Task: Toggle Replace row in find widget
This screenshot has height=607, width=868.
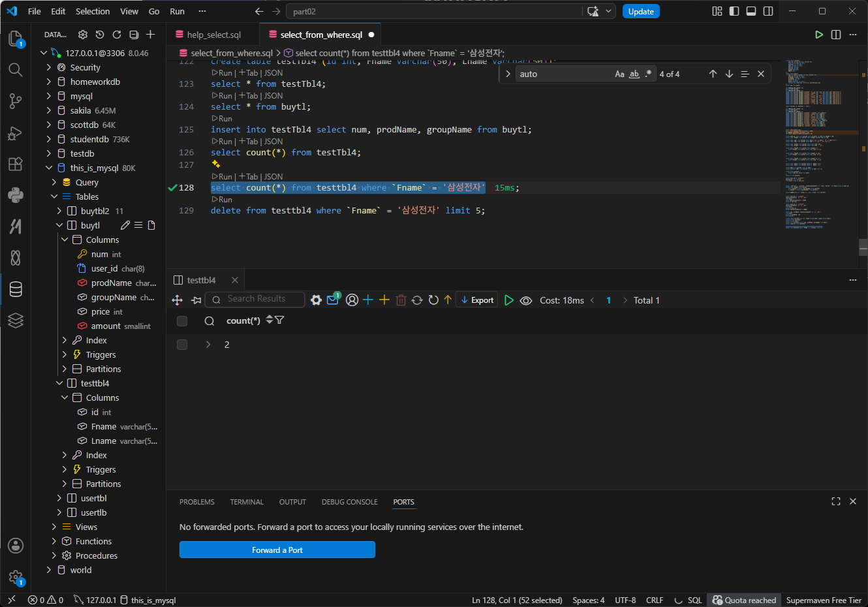Action: coord(508,74)
